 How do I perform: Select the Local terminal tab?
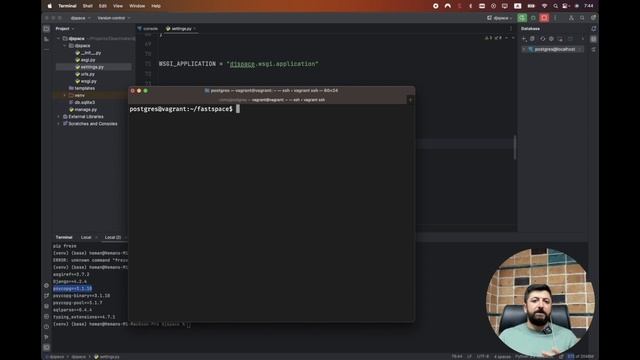coord(86,237)
